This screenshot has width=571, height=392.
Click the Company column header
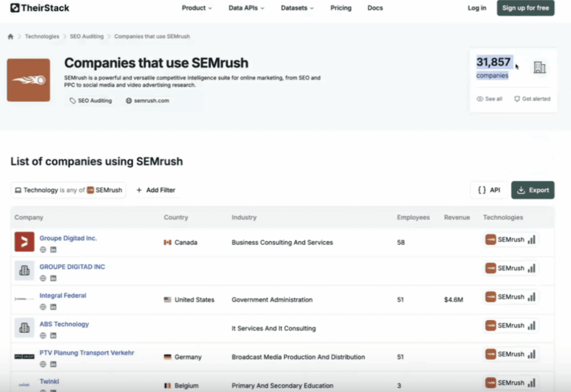pyautogui.click(x=29, y=217)
